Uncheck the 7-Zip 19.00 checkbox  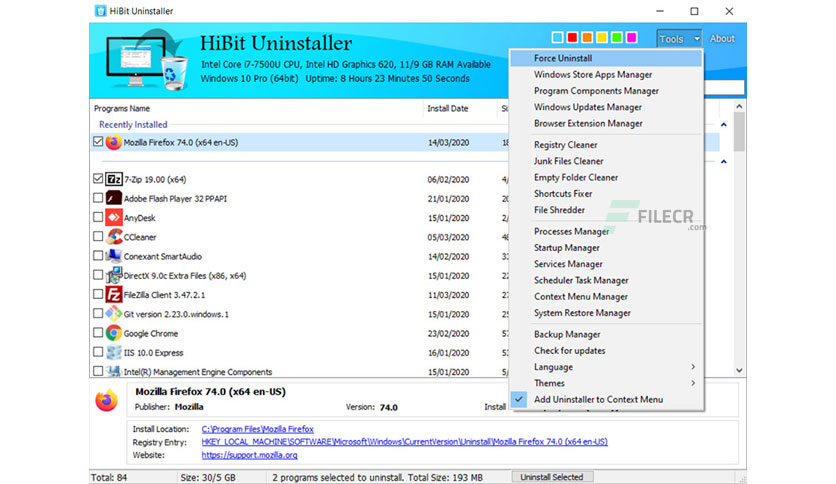[98, 179]
